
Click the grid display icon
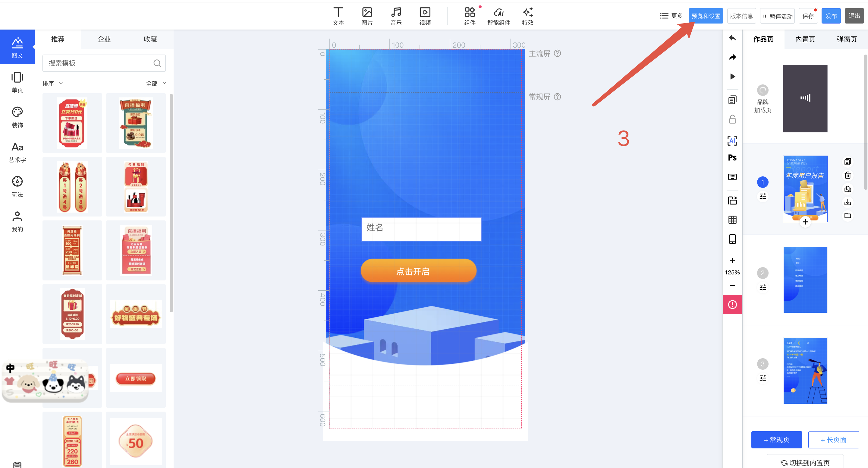(x=732, y=220)
